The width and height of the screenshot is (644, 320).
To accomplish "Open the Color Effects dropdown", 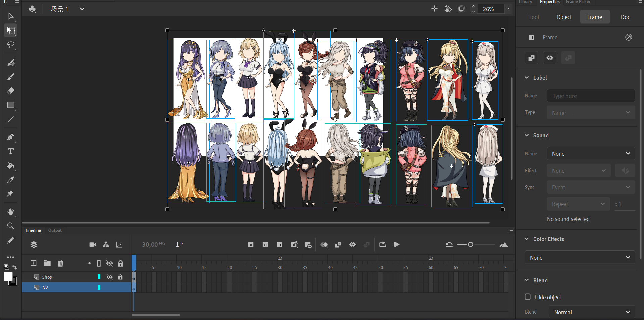I will [580, 258].
